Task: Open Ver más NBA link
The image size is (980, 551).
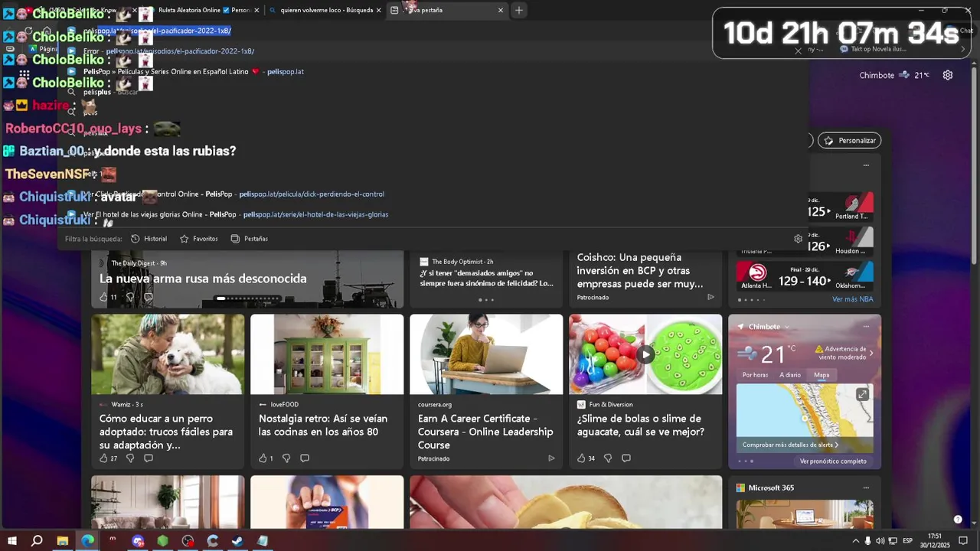Action: 852,299
